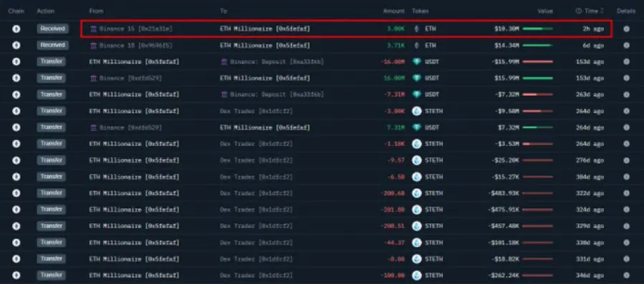
Task: Open details icon for the $10.30M row
Action: tap(626, 29)
